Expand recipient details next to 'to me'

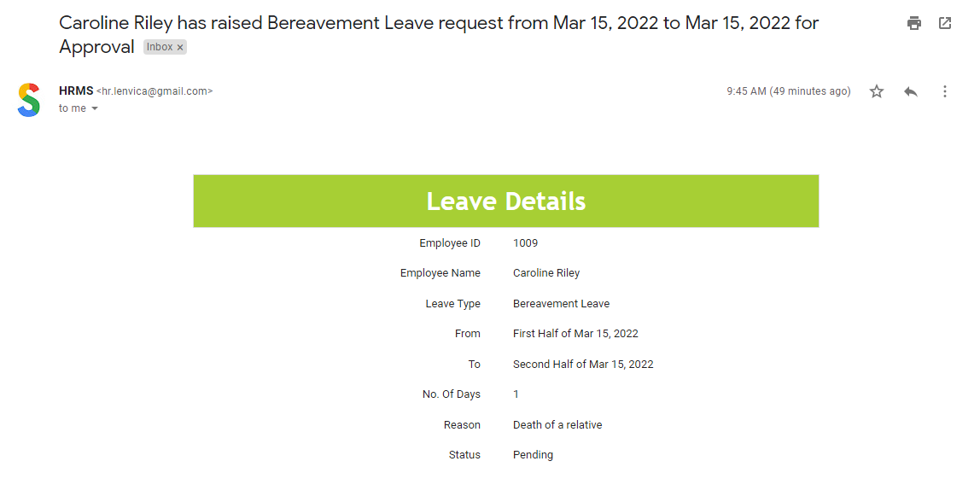tap(95, 108)
